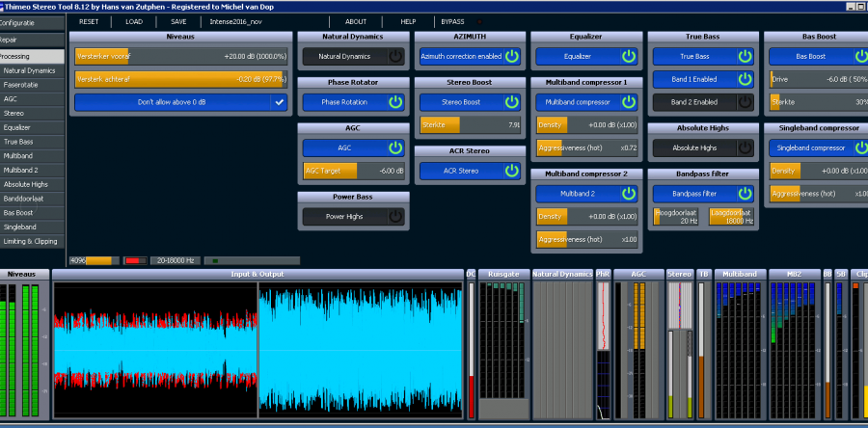The height and width of the screenshot is (428, 868).
Task: Toggle the Stereo Boost power icon
Action: 512,102
